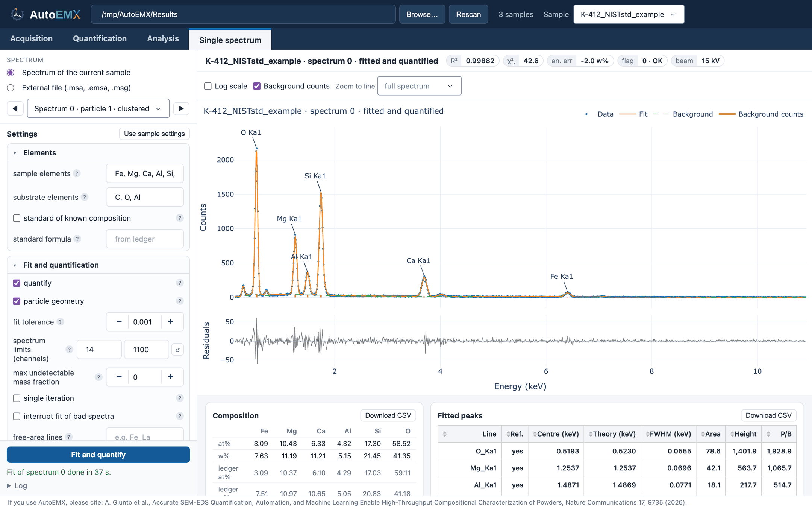Open help icon for sample elements
This screenshot has height=508, width=812.
coord(77,173)
